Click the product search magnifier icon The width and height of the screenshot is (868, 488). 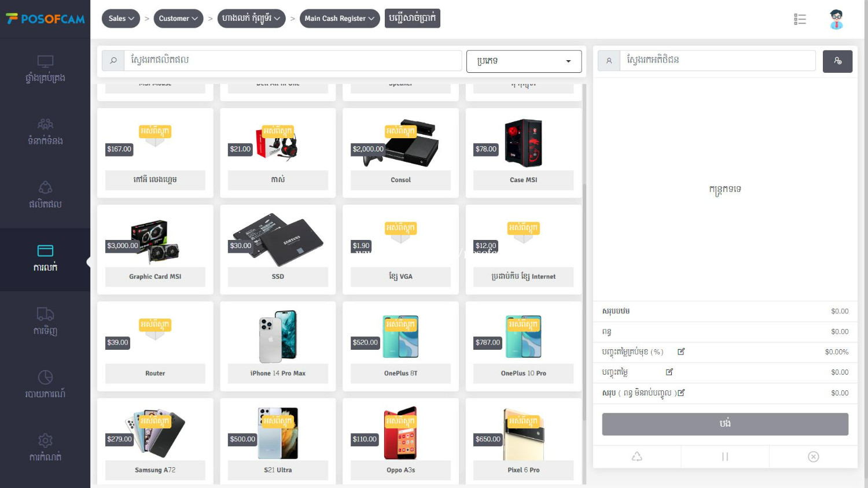click(x=113, y=61)
